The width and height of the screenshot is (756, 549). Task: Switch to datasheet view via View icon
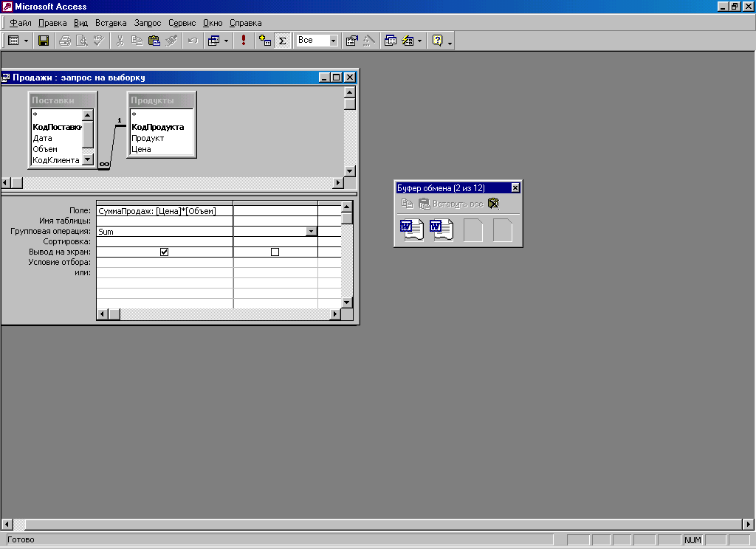[x=13, y=41]
